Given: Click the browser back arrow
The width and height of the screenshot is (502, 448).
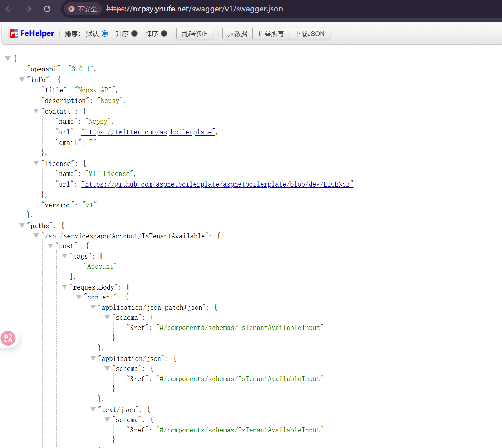Looking at the screenshot, I should pyautogui.click(x=9, y=9).
